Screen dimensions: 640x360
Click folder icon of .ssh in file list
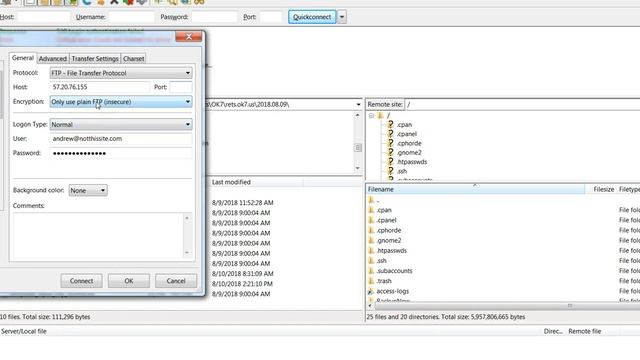[x=371, y=260]
